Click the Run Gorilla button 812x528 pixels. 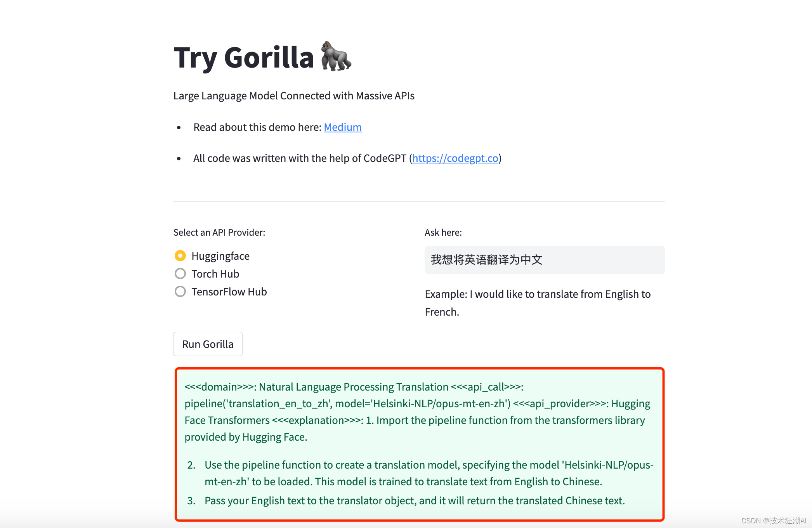pos(208,344)
